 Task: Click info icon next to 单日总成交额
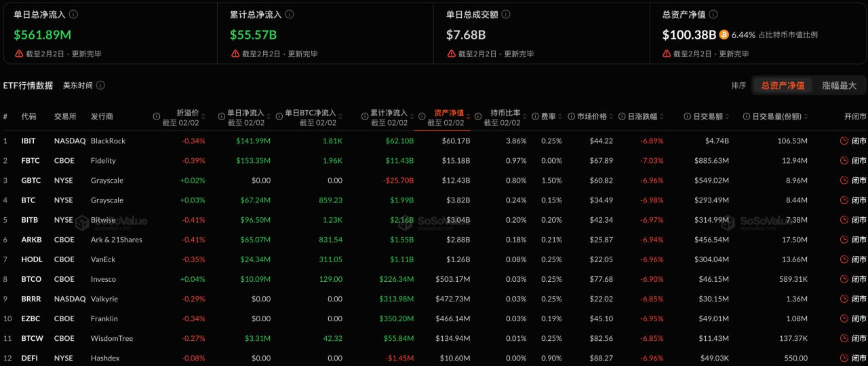click(506, 14)
